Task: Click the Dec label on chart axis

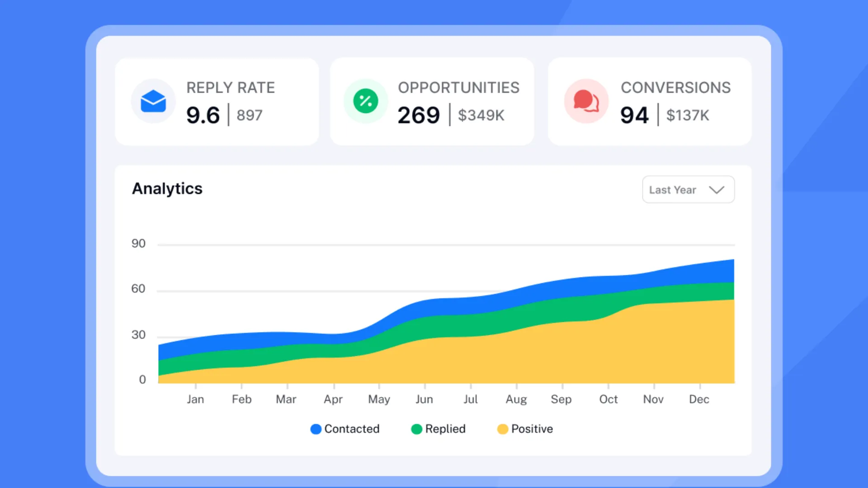Action: click(699, 399)
